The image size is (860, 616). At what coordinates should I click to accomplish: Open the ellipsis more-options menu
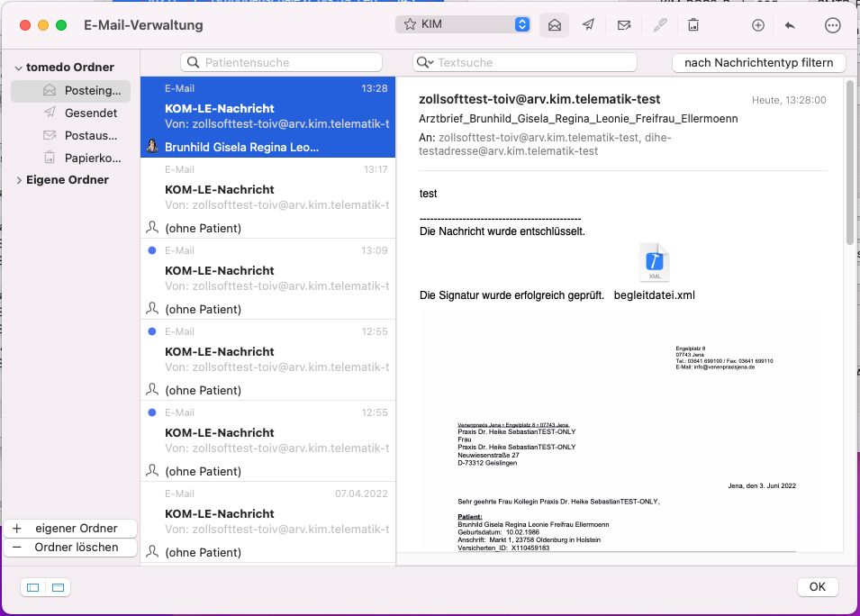point(833,25)
